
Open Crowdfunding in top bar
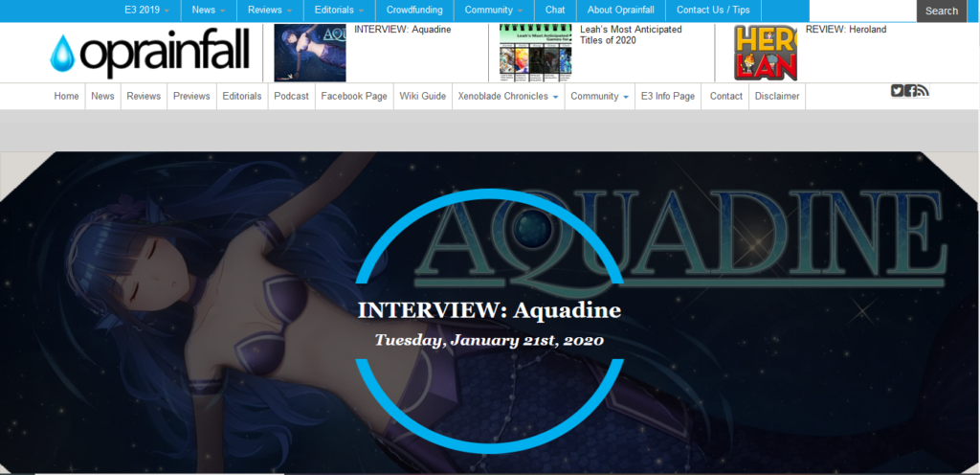(x=414, y=10)
